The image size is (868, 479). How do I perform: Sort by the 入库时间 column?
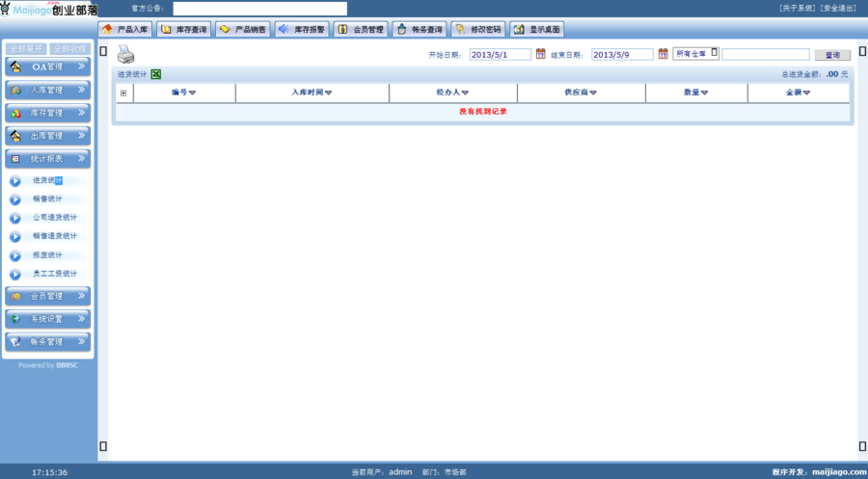coord(312,93)
